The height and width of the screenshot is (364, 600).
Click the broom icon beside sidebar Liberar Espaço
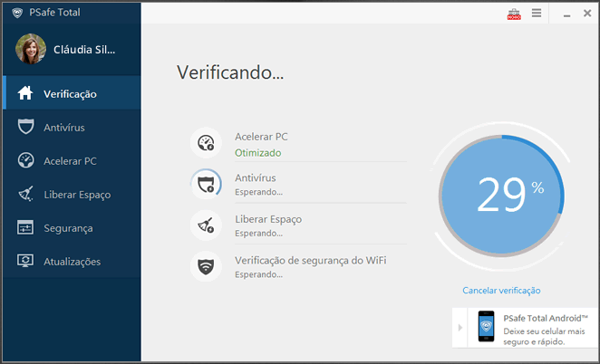(25, 194)
